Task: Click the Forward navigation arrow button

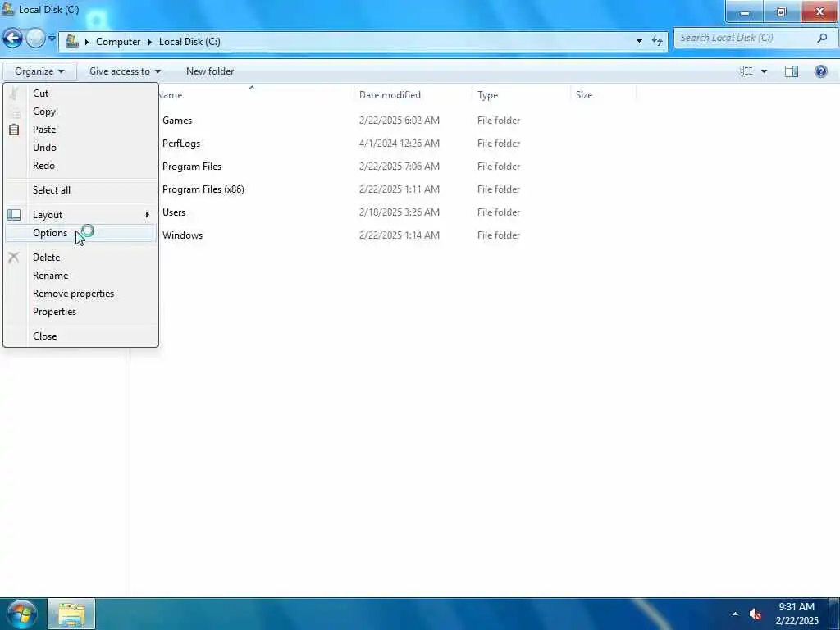Action: [35, 39]
